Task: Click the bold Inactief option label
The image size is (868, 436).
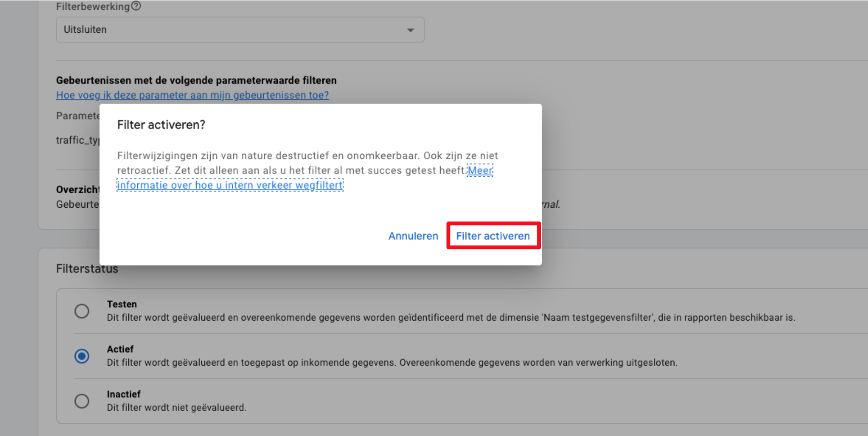Action: point(123,394)
